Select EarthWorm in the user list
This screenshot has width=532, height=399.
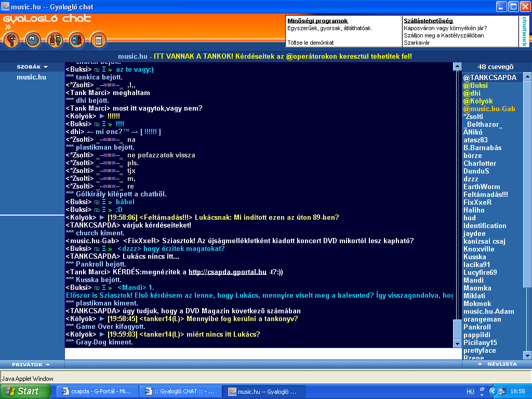482,187
